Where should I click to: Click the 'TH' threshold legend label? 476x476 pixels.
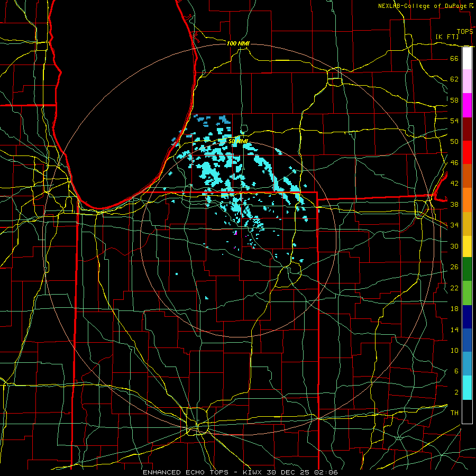[454, 413]
